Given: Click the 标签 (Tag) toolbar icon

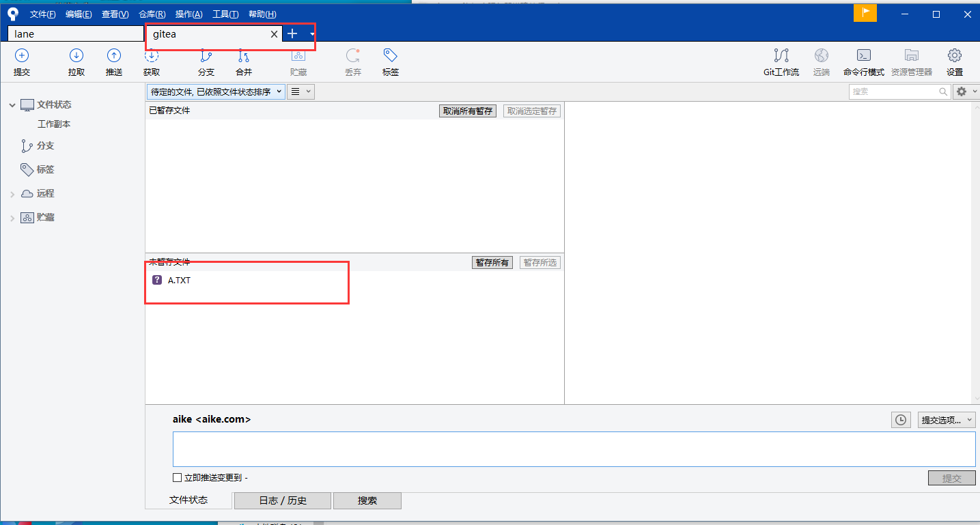Looking at the screenshot, I should tap(391, 56).
